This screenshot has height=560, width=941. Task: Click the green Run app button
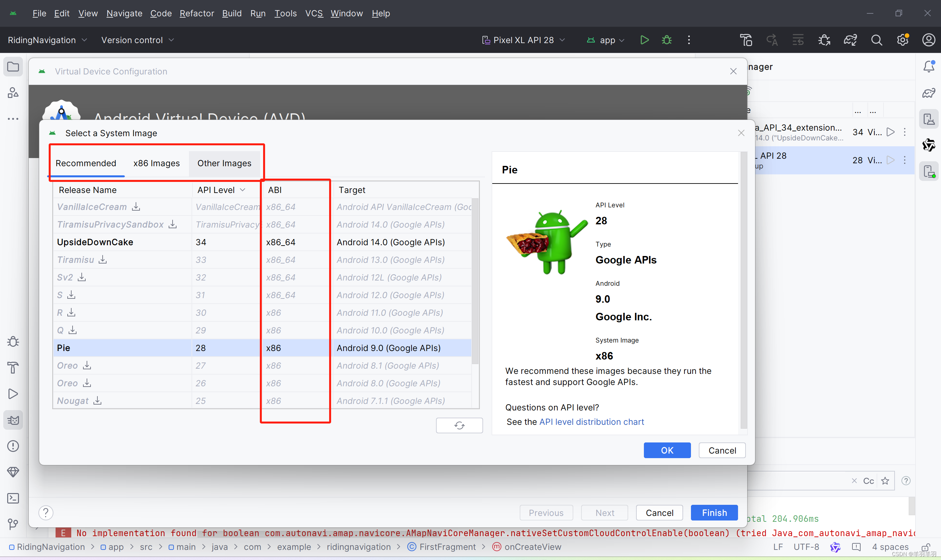tap(644, 40)
